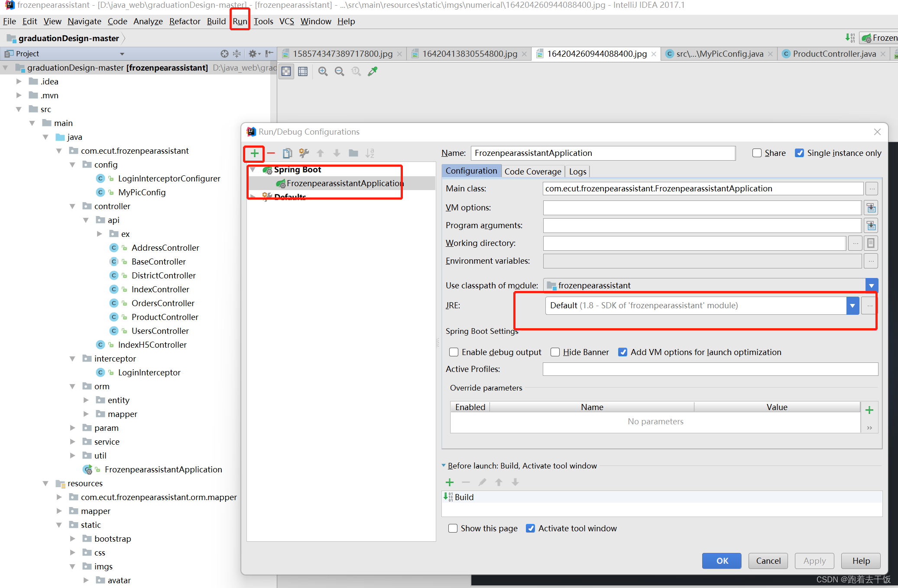Toggle Single instance only checkbox
The height and width of the screenshot is (588, 898).
coord(800,153)
